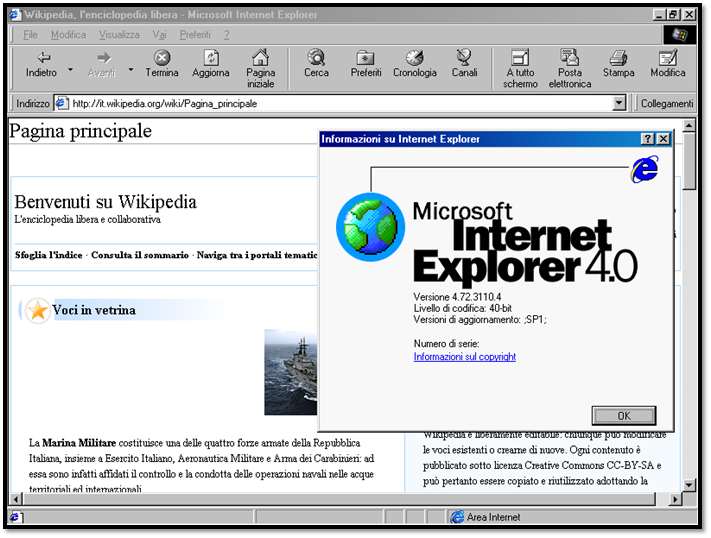
Task: Open the Canali channels panel
Action: [x=464, y=64]
